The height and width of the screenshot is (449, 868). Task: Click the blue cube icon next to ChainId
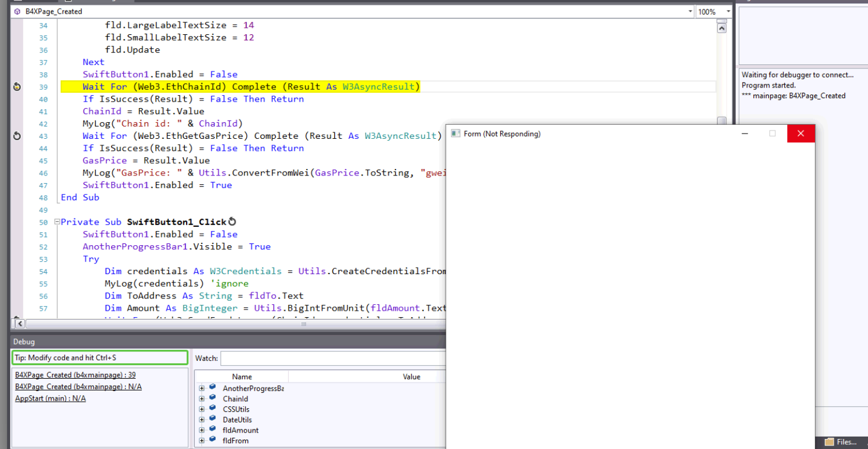pos(213,399)
